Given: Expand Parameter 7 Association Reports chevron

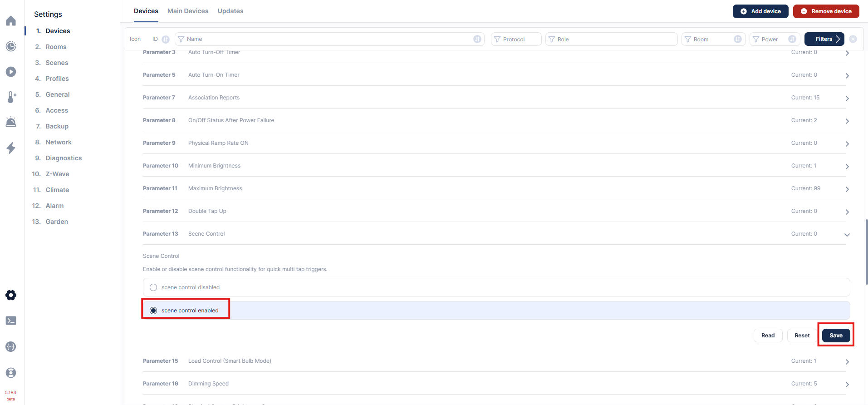Looking at the screenshot, I should 847,99.
